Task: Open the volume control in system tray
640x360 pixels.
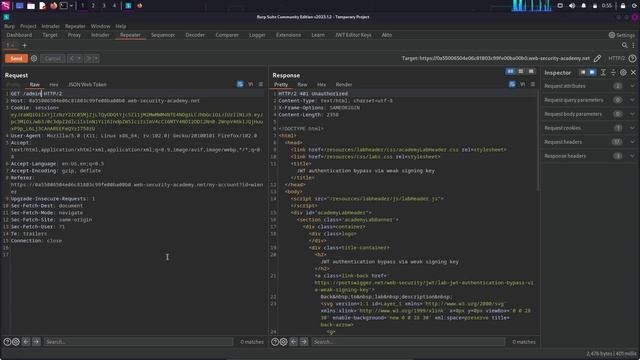Action: [x=572, y=6]
